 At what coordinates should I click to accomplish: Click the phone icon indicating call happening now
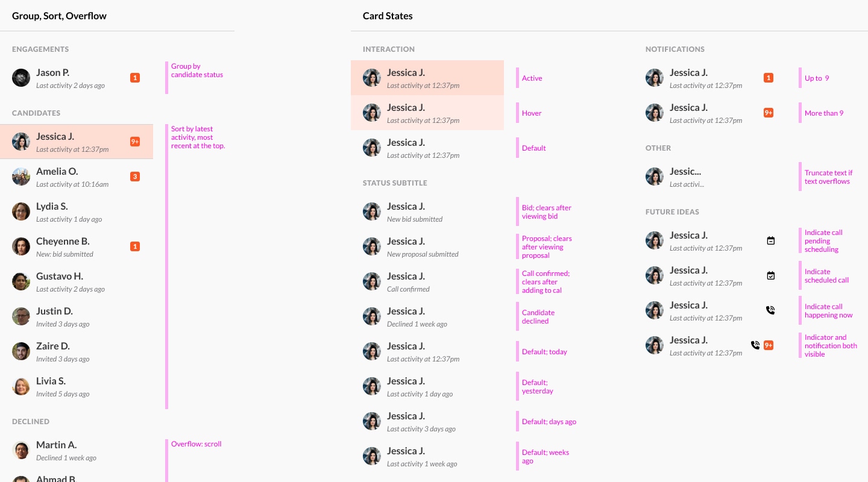(770, 310)
